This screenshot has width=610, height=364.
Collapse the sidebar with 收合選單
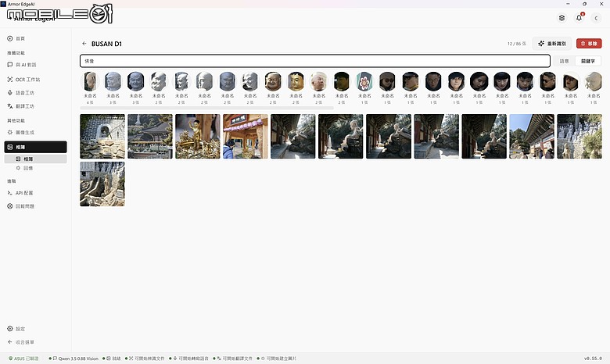pos(20,342)
